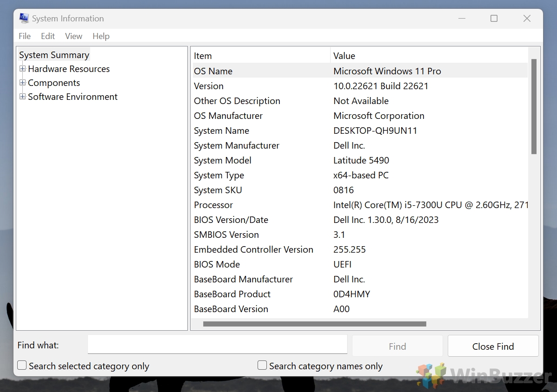
Task: Select the BaseBoard Manufacturer row
Action: 360,280
